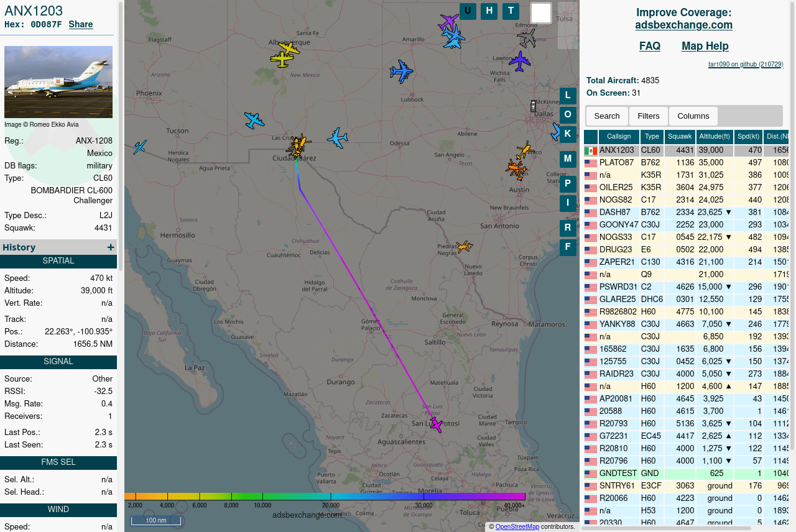Toggle the T map button
Viewport: 796px width, 532px height.
pyautogui.click(x=511, y=11)
